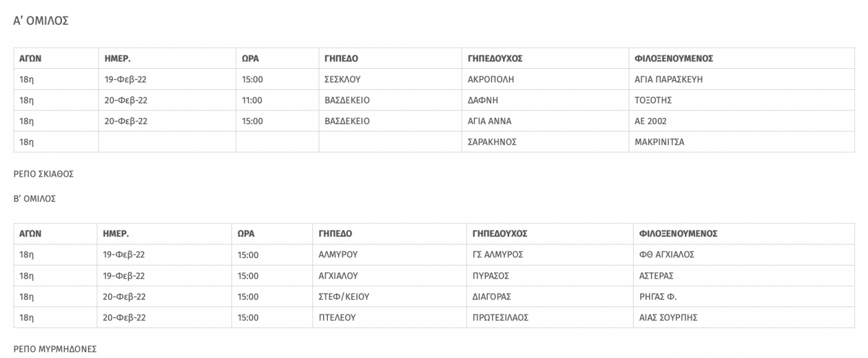Image resolution: width=868 pixels, height=358 pixels.
Task: Click the ΜΑΚΡΙΝΙΤΣΑ cell
Action: (742, 142)
